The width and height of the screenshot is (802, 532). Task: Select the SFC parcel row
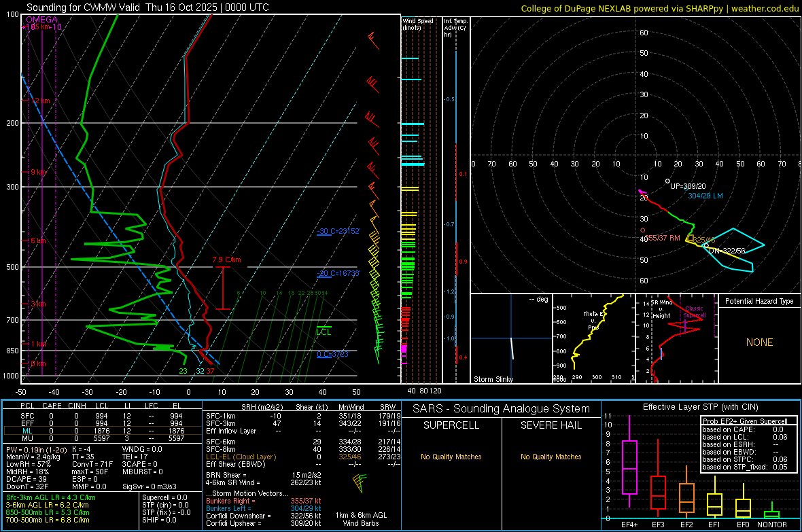pos(103,416)
